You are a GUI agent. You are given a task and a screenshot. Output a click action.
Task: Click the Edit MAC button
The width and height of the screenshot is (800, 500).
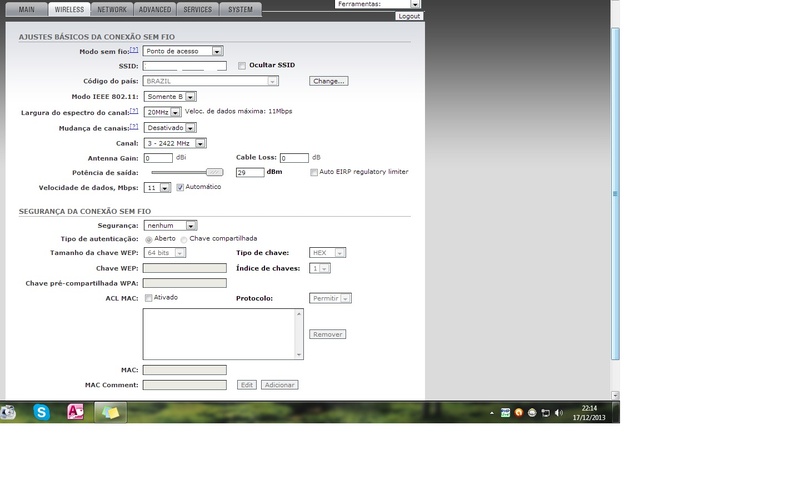pos(247,385)
